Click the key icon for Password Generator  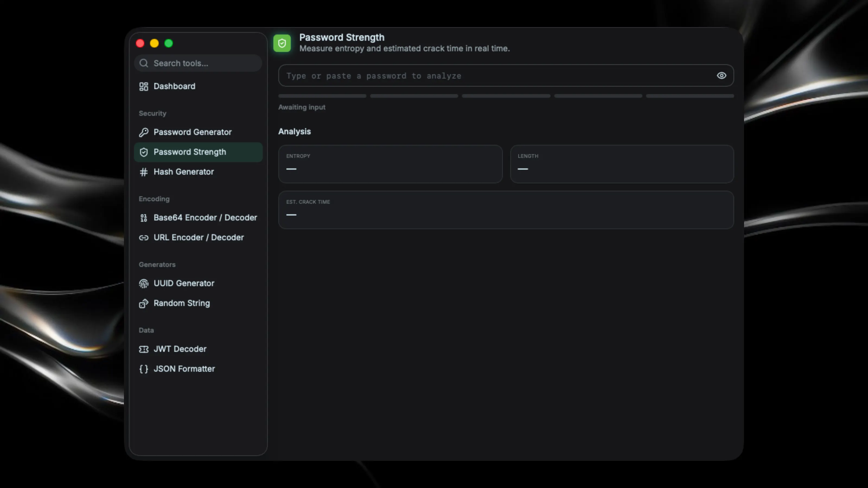click(143, 132)
